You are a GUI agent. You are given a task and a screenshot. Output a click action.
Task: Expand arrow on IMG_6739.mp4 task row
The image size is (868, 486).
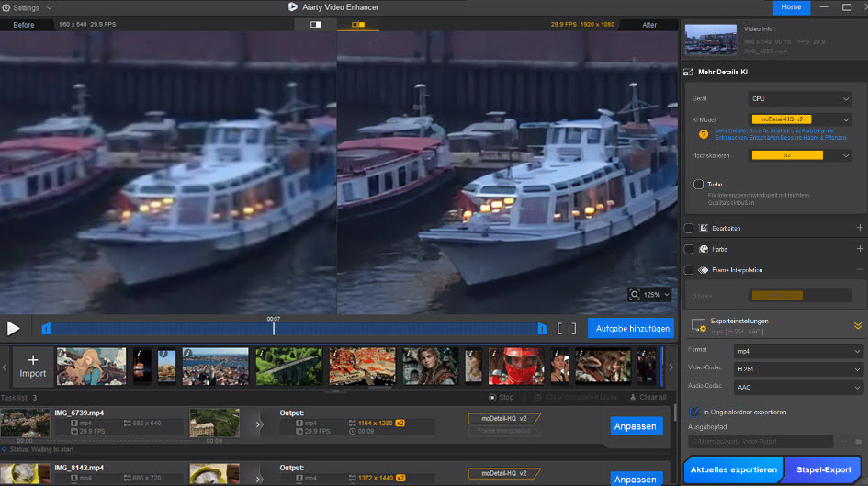click(x=258, y=425)
